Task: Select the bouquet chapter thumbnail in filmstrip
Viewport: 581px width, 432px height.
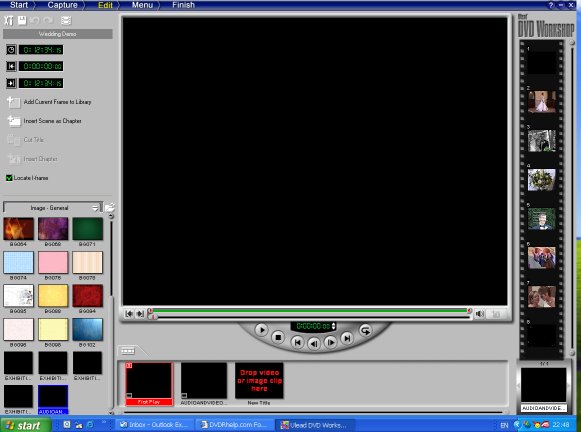Action: click(x=541, y=180)
